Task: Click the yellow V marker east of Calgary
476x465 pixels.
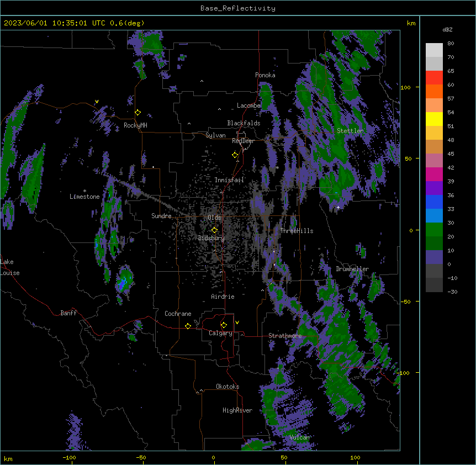Action: pos(237,323)
